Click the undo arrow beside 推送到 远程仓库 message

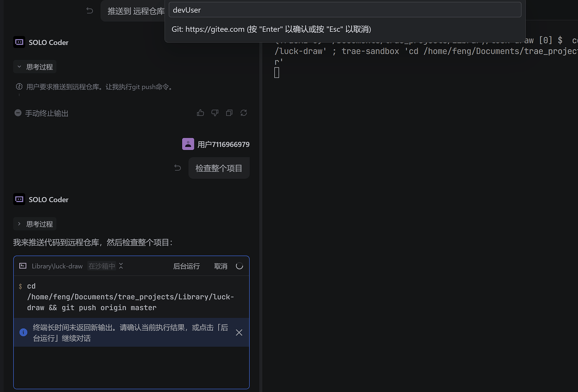click(90, 10)
